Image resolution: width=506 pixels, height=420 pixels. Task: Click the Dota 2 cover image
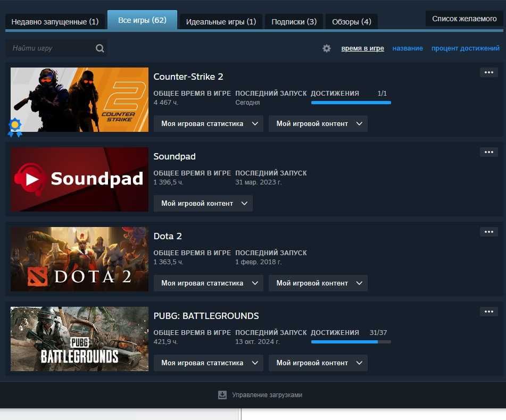pos(79,259)
